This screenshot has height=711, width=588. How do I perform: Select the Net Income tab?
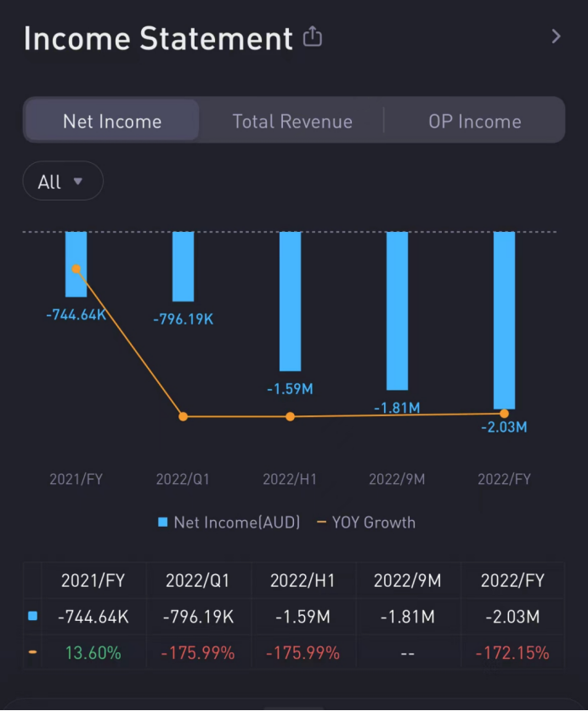pyautogui.click(x=112, y=121)
